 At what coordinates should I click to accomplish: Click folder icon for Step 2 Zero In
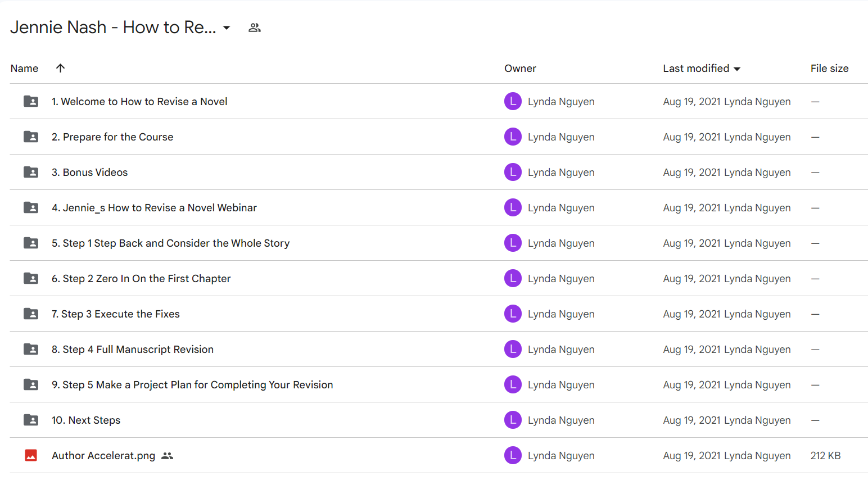pyautogui.click(x=31, y=278)
